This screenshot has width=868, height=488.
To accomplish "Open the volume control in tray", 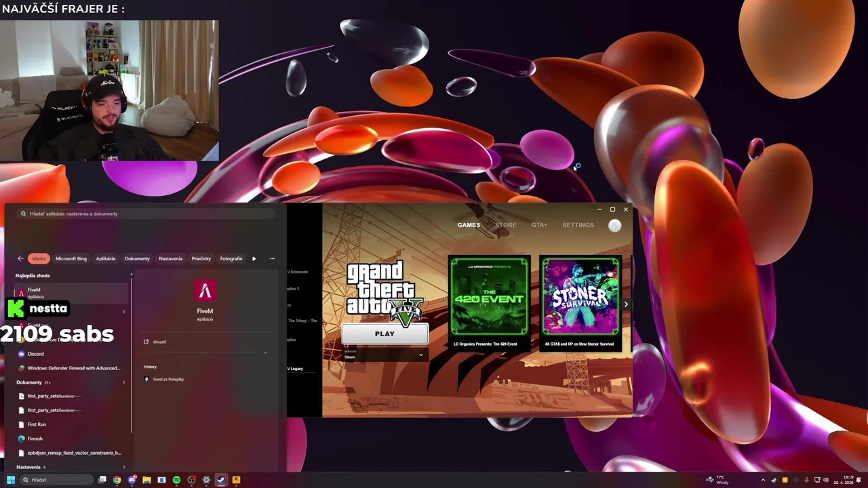I will click(826, 480).
